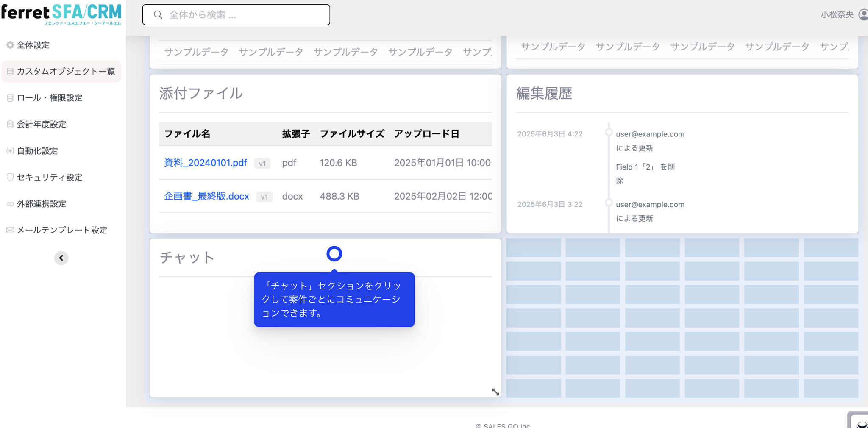
Task: Click the docx extension cell
Action: (292, 196)
